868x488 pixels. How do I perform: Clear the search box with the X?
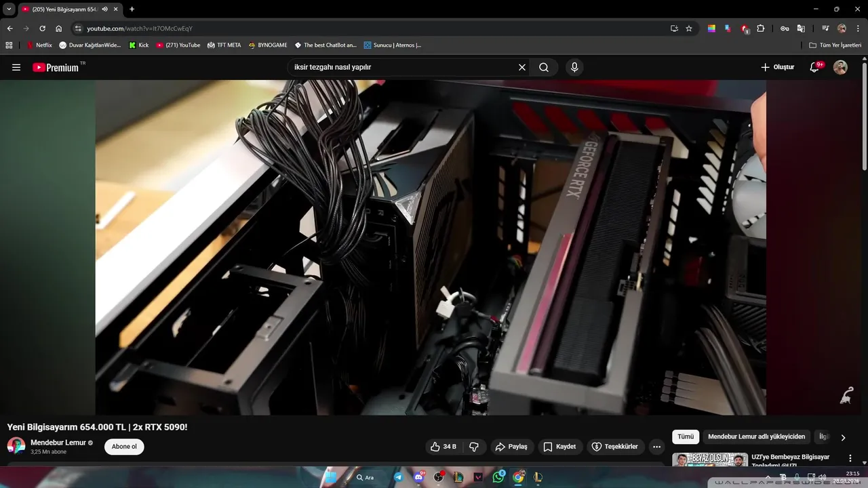coord(522,67)
